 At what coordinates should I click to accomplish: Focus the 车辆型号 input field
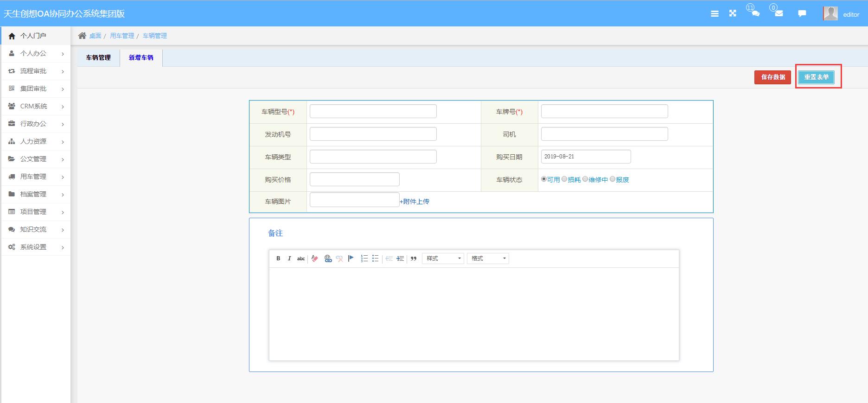[373, 111]
